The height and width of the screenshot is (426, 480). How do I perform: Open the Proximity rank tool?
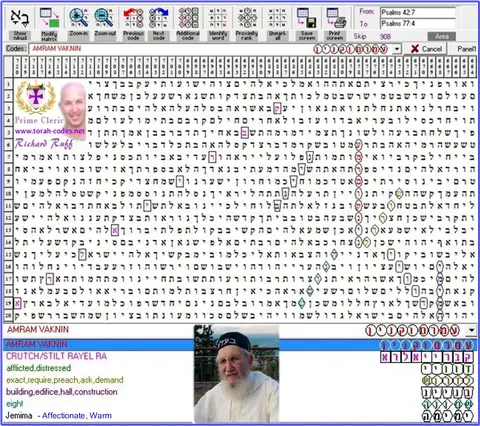[x=247, y=23]
